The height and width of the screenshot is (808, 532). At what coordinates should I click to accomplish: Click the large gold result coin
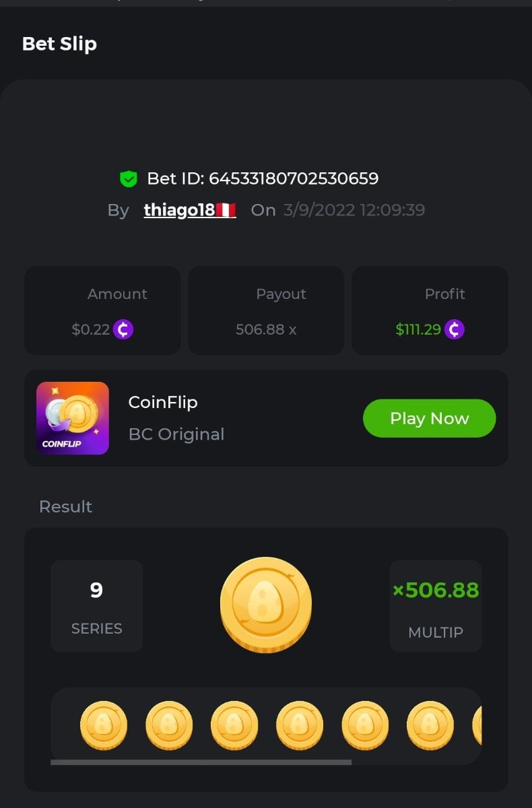tap(266, 604)
